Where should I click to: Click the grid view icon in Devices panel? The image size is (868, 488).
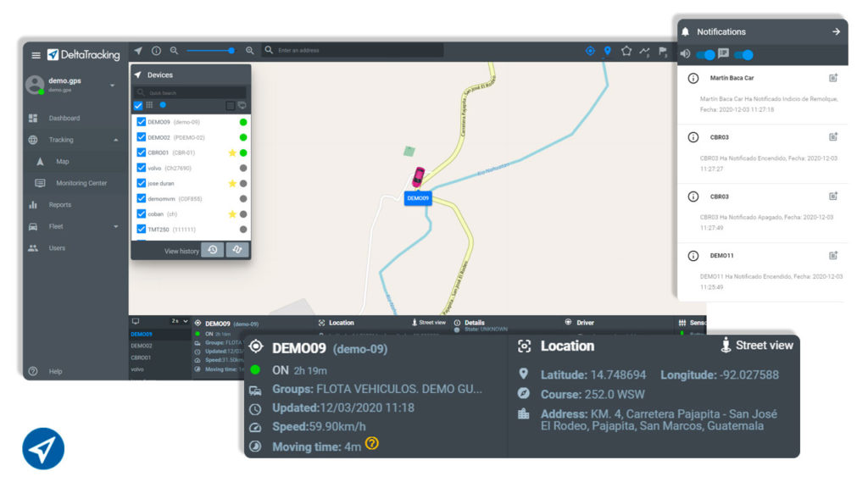[x=149, y=104]
